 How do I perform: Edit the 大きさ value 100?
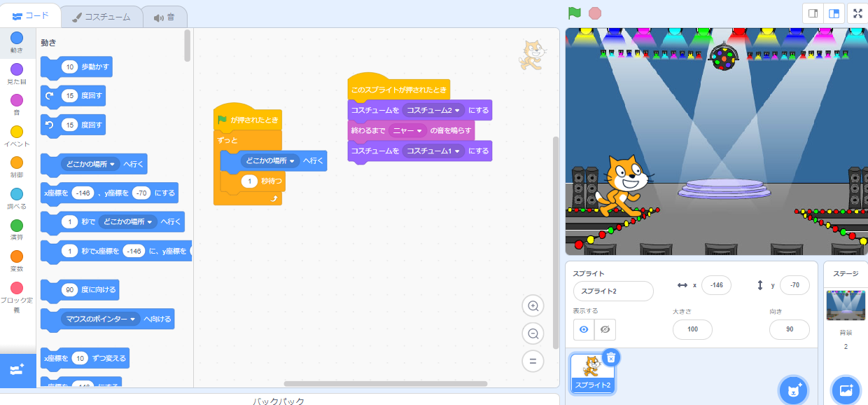(x=692, y=329)
